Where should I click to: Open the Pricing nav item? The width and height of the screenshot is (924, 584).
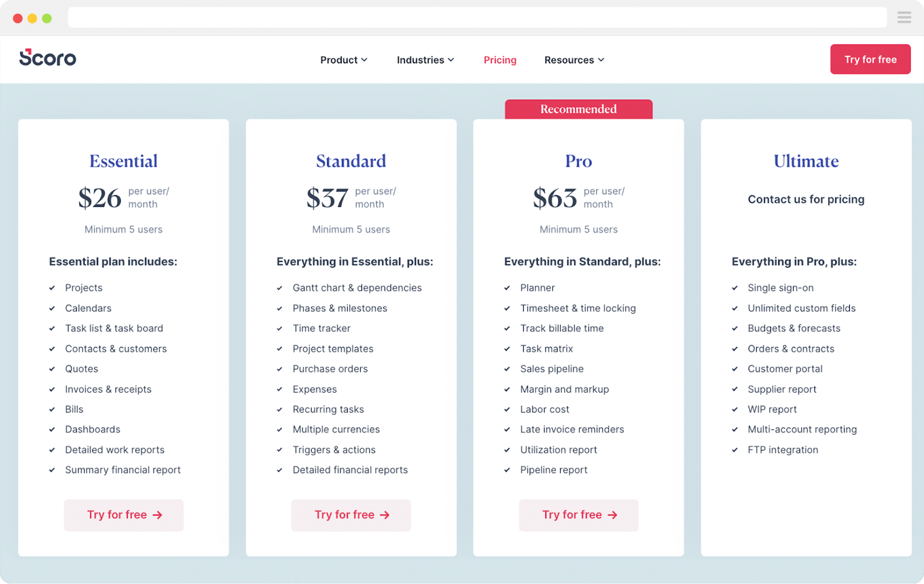click(500, 60)
